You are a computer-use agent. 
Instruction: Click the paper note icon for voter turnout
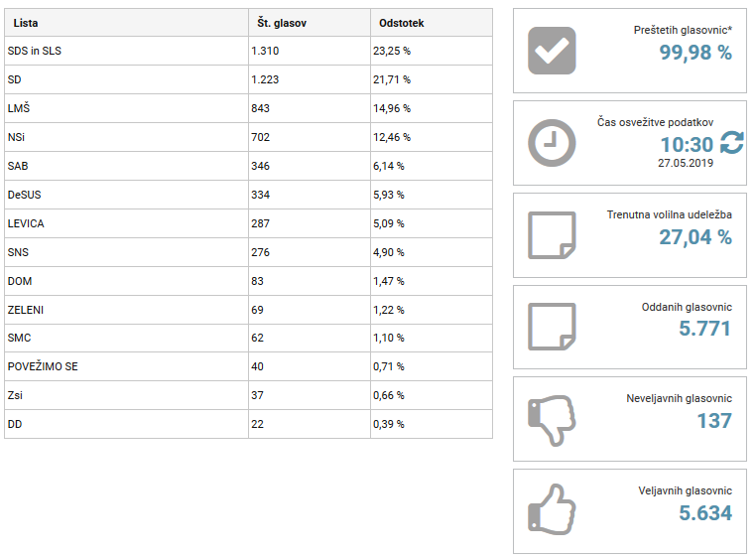click(x=552, y=235)
